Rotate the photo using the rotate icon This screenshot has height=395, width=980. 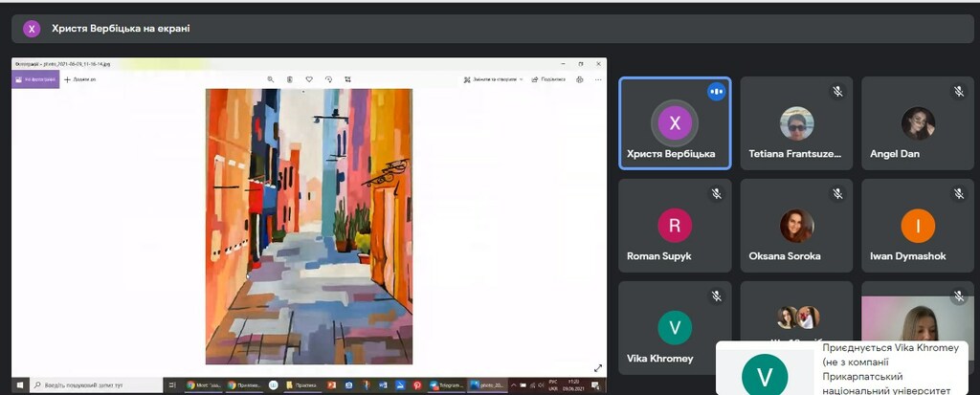[x=329, y=79]
